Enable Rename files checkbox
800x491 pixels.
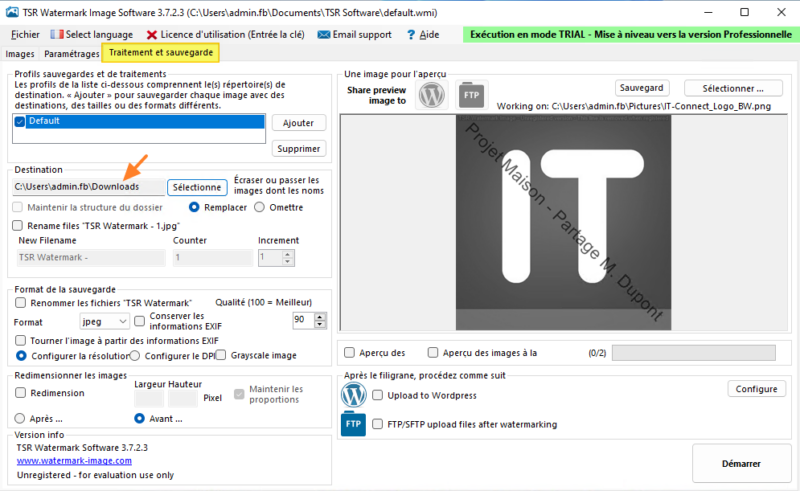point(18,226)
